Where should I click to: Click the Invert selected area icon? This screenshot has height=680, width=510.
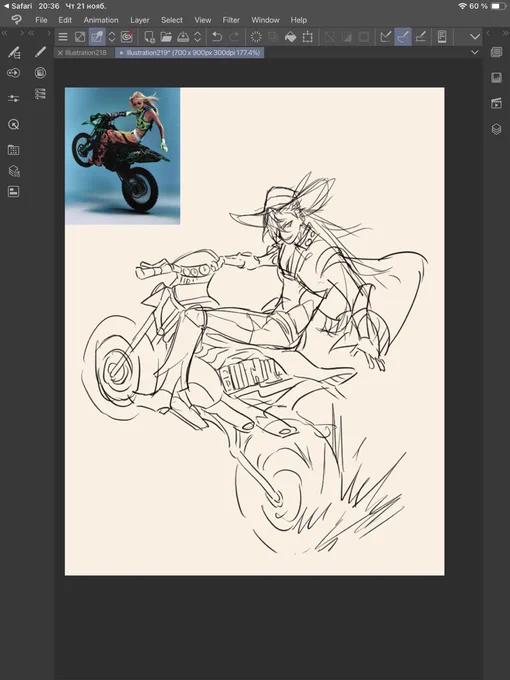pos(347,37)
